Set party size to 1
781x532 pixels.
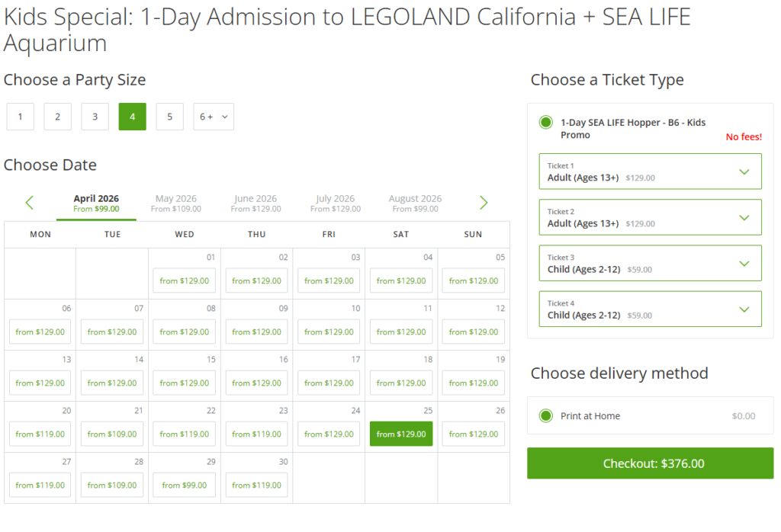point(21,117)
